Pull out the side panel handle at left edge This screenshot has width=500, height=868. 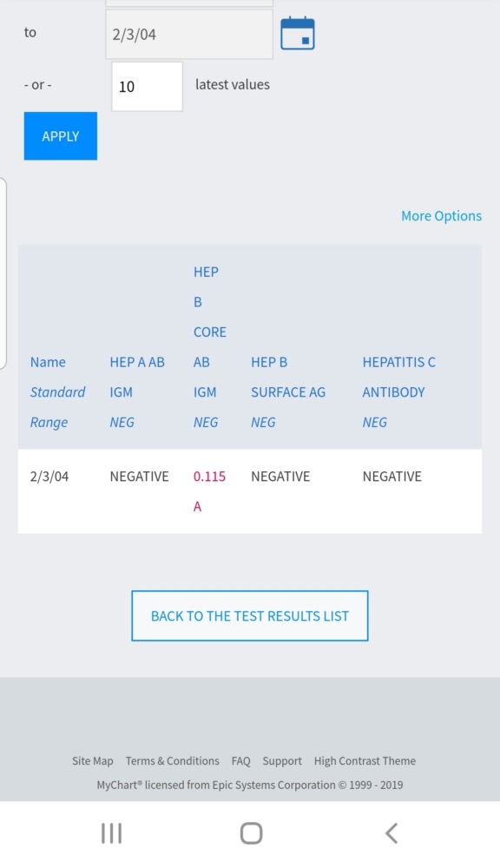click(3, 273)
